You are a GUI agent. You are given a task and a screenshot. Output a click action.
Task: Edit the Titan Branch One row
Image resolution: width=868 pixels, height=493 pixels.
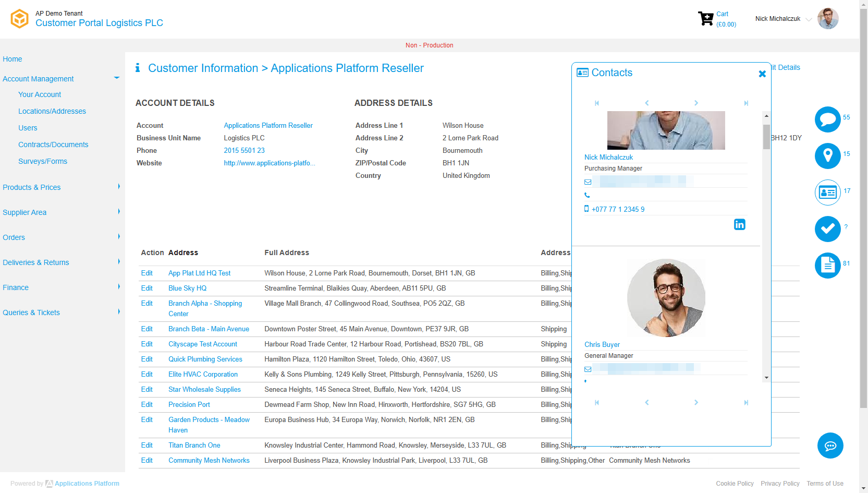tap(147, 446)
